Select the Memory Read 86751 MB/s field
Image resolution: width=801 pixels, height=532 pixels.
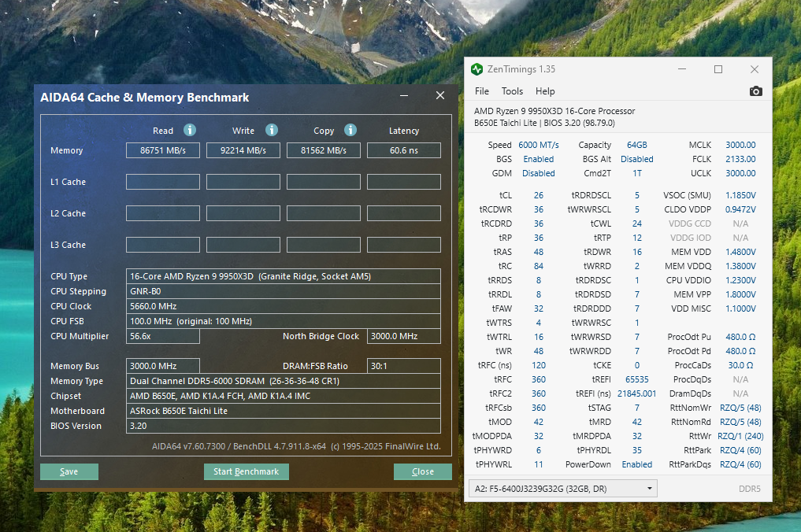(163, 150)
